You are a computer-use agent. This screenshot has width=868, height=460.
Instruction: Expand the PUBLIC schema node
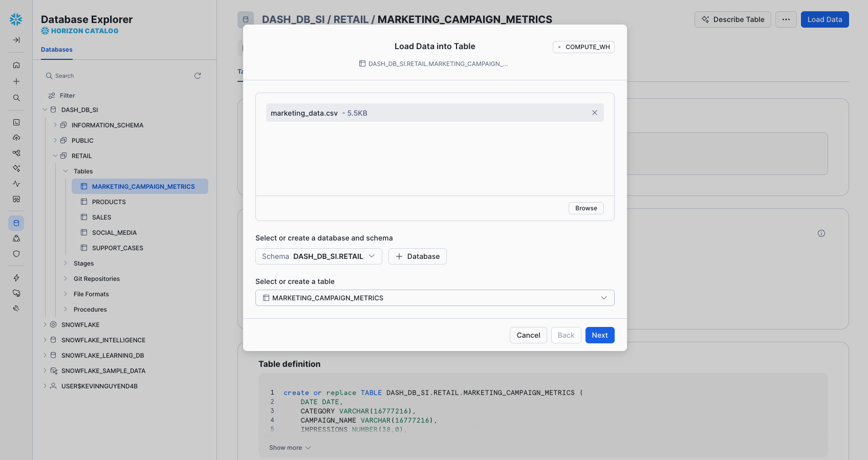click(x=55, y=141)
